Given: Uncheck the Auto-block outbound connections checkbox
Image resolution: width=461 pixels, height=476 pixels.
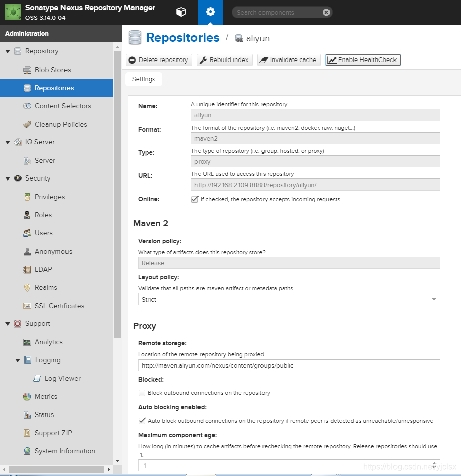Looking at the screenshot, I should (142, 421).
